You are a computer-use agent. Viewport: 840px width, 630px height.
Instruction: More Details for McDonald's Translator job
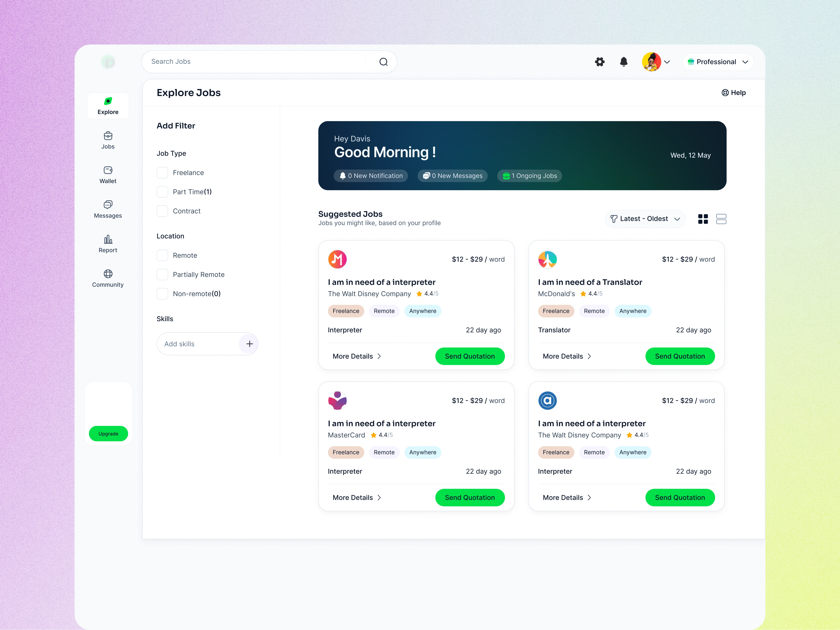point(567,356)
